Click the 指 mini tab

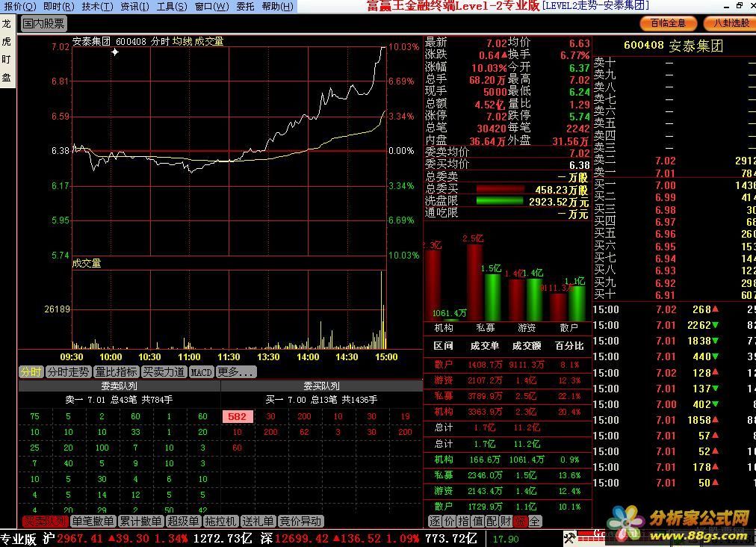click(x=463, y=522)
